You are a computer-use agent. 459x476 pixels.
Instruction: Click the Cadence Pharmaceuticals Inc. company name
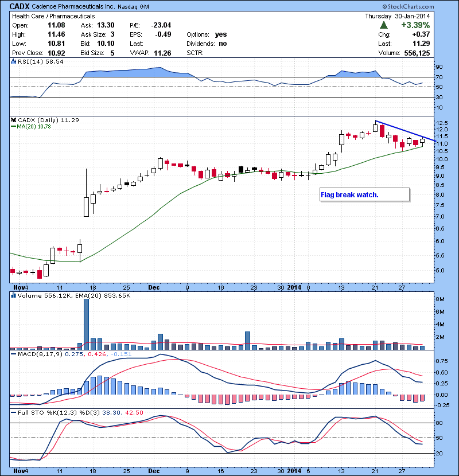coord(73,6)
